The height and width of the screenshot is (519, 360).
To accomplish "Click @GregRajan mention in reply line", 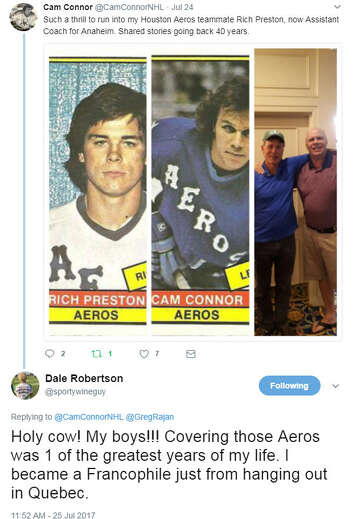I will point(150,417).
